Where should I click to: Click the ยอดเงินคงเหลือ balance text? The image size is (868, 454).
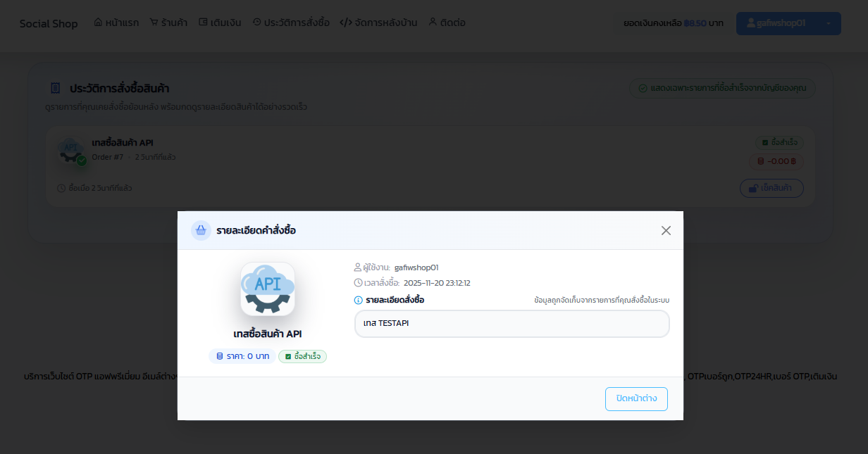point(674,23)
